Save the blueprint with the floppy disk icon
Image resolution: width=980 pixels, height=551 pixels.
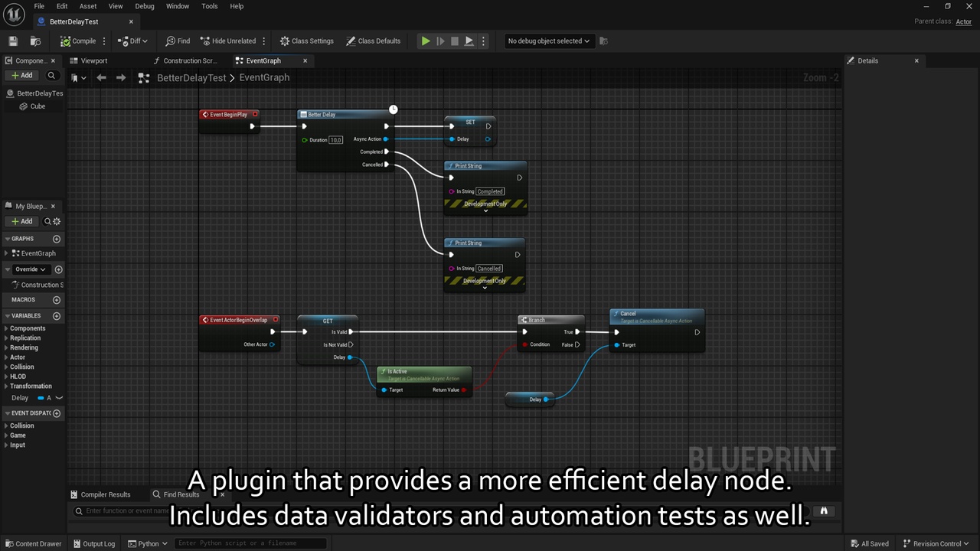pyautogui.click(x=13, y=41)
